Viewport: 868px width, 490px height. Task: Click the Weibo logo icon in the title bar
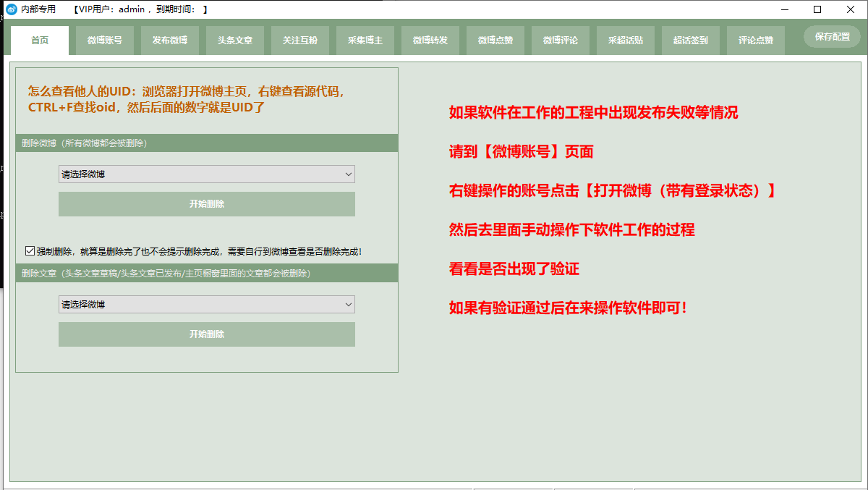[x=10, y=9]
